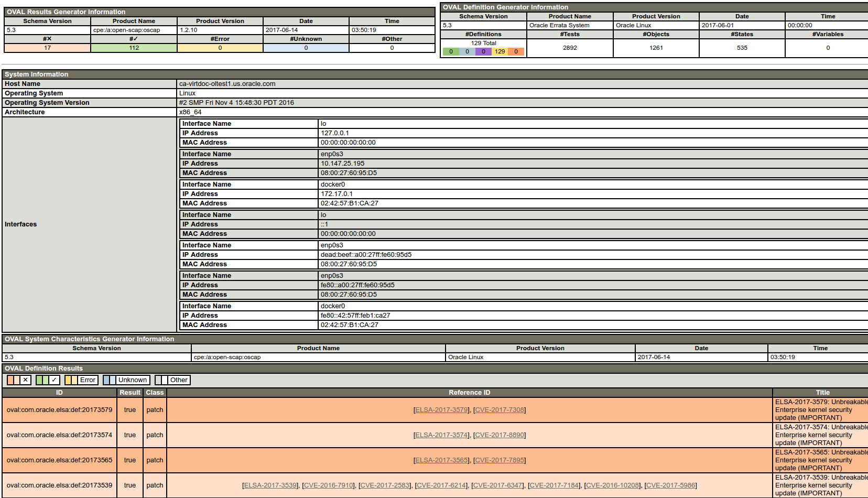Open the ELSA-2017-3579 reference link
This screenshot has width=868, height=498.
[441, 410]
